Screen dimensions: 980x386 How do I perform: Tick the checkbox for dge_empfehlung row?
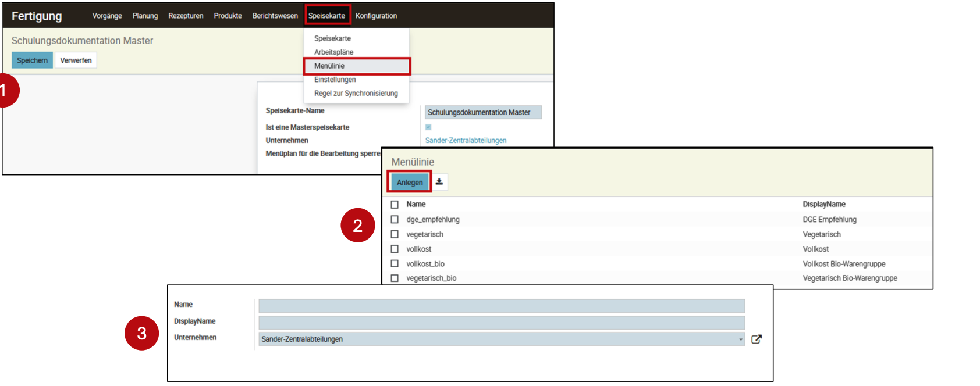(x=395, y=220)
